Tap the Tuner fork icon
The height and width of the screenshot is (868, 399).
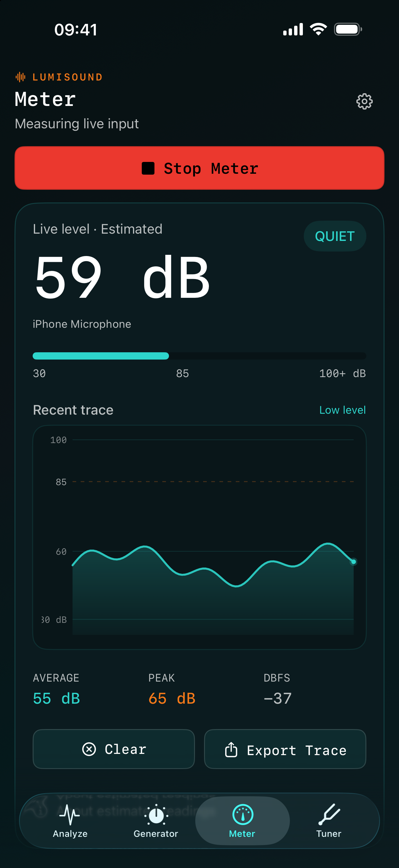click(x=329, y=814)
